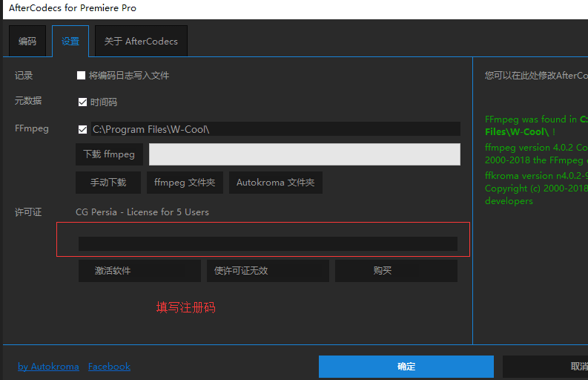
Task: Click the FFmpeg row label
Action: pos(31,128)
